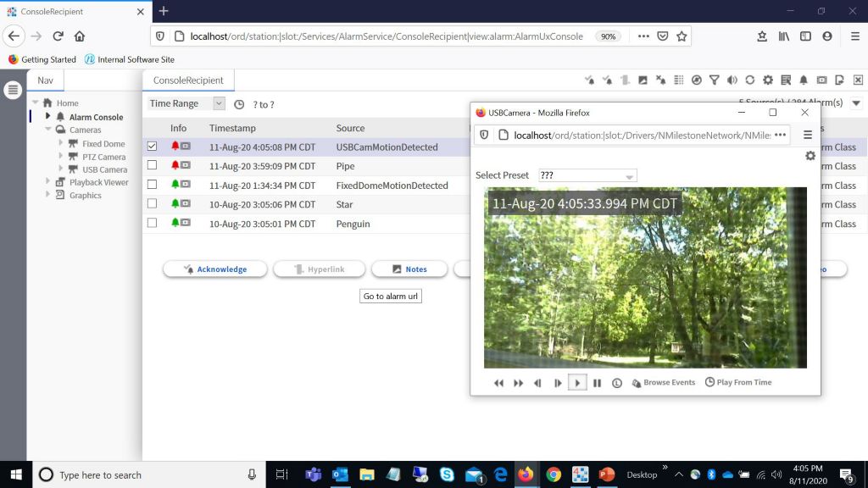Check the Pipe alarm row checkbox
The width and height of the screenshot is (868, 488).
(x=153, y=166)
